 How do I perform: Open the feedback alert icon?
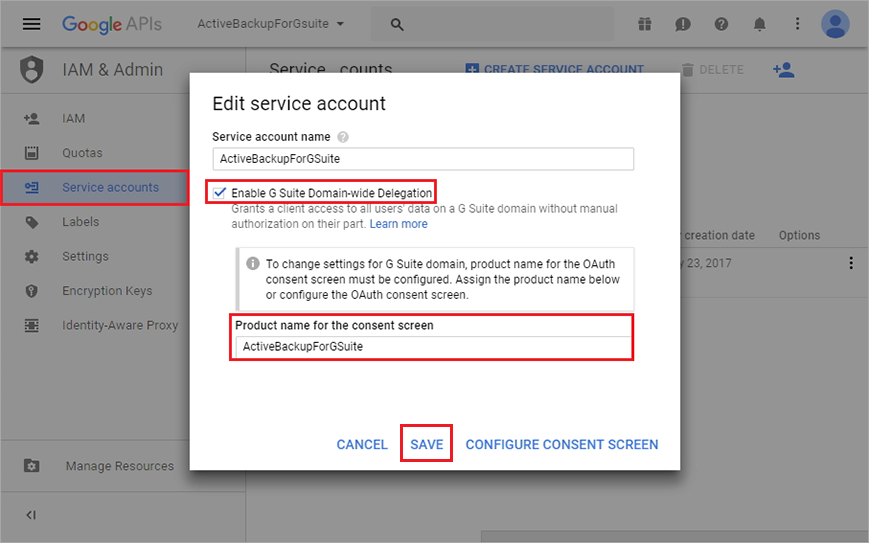pos(683,24)
